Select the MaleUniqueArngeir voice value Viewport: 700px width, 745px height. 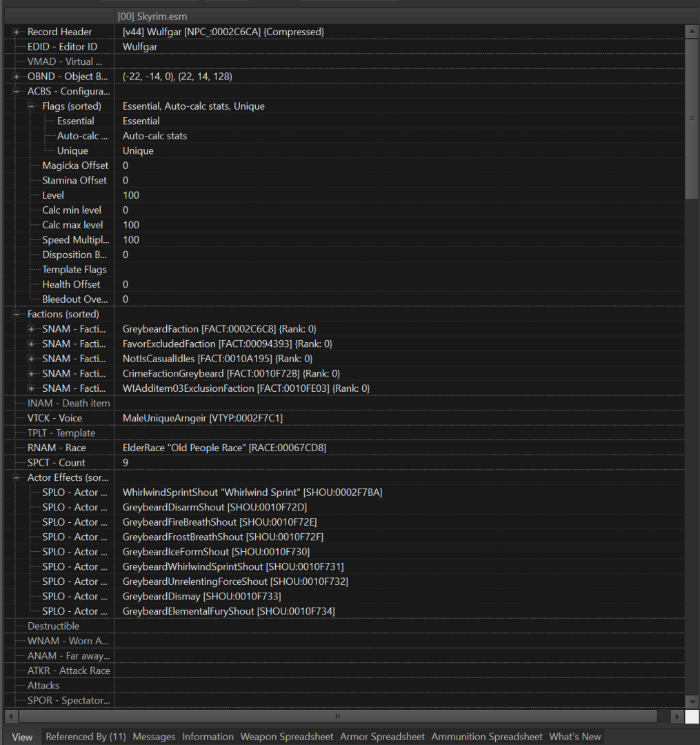click(203, 418)
